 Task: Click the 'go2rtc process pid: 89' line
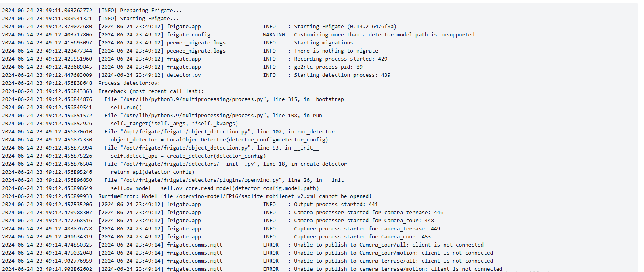tap(328, 67)
